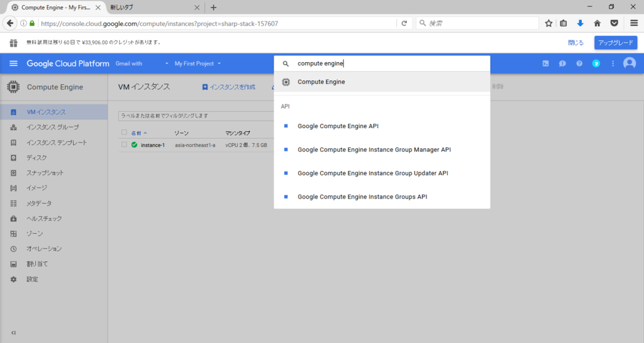Click the ディスク sidebar icon
Screen dimensions: 644x343
pyautogui.click(x=14, y=158)
